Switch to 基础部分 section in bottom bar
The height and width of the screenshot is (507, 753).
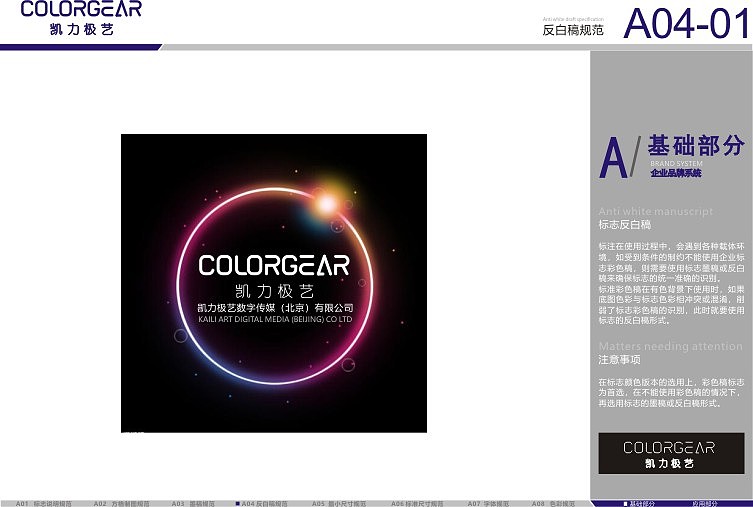(x=639, y=504)
